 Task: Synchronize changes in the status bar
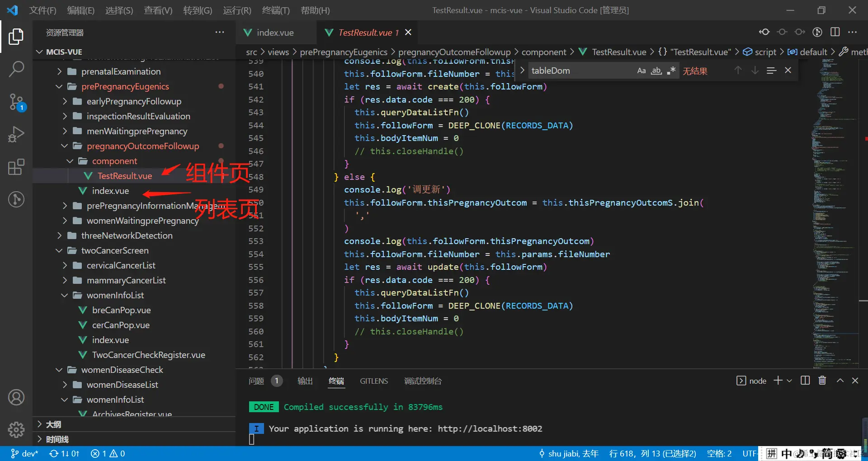click(x=64, y=453)
